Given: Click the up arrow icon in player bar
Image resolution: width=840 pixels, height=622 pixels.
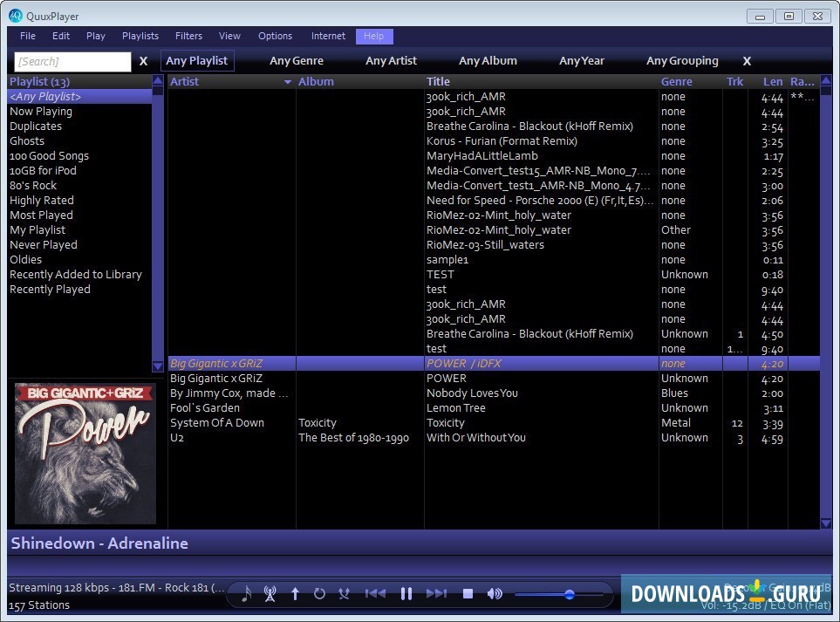Looking at the screenshot, I should click(x=295, y=594).
